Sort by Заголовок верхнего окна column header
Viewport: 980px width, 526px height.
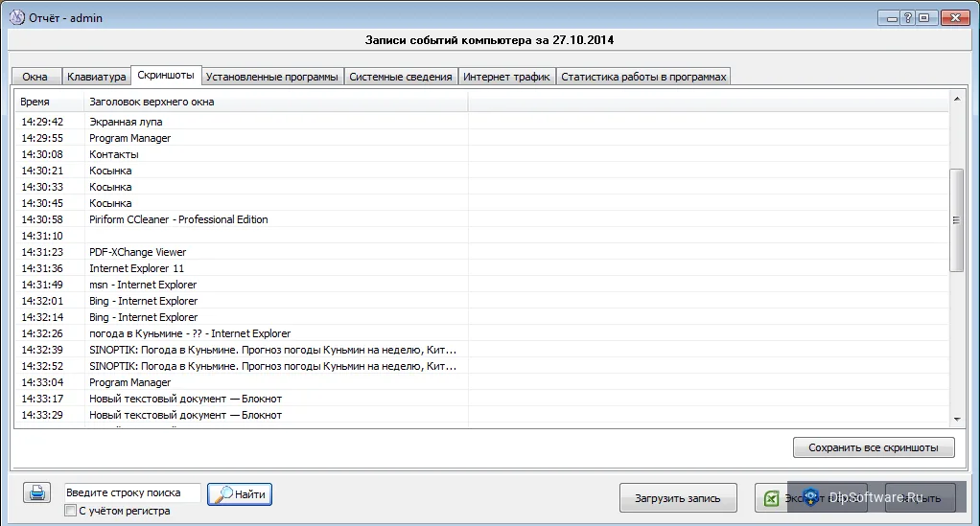pyautogui.click(x=276, y=102)
